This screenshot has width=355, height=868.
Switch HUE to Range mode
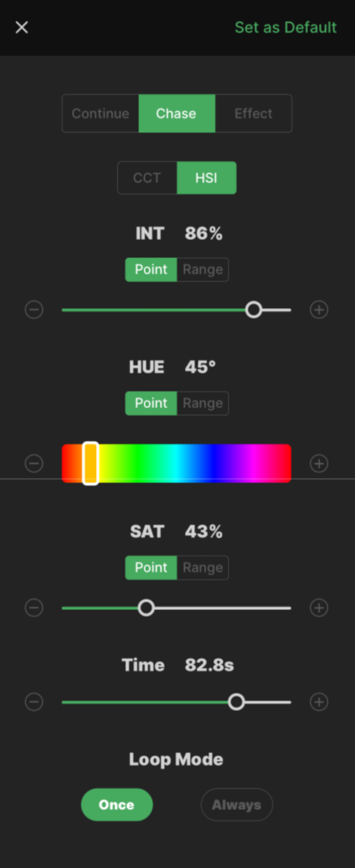203,404
